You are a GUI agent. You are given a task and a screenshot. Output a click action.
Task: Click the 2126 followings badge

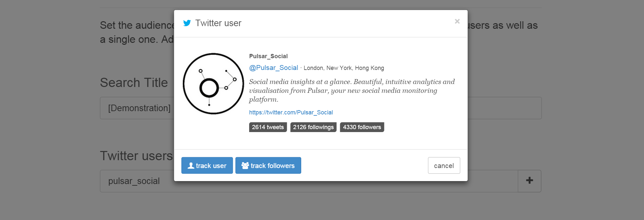tap(313, 127)
